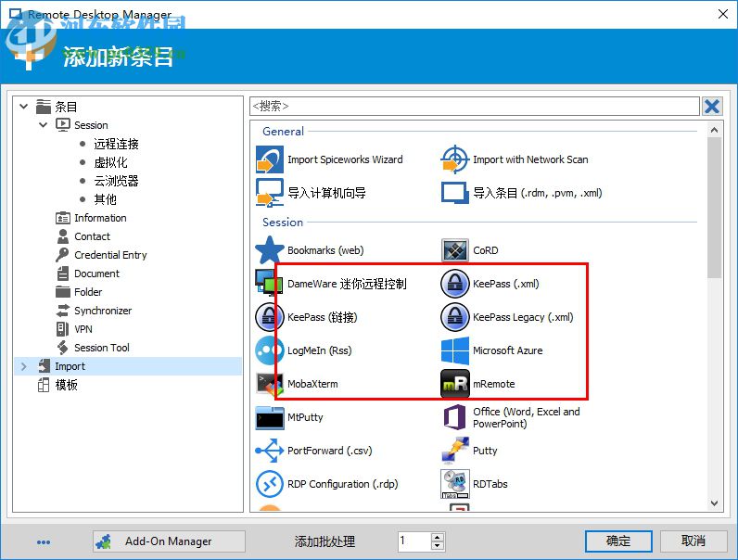Clear the search with the blue X
Image resolution: width=738 pixels, height=560 pixels.
click(712, 106)
